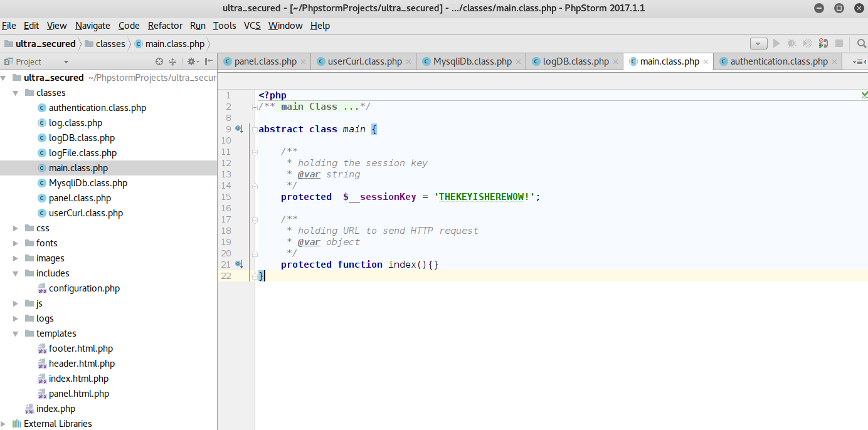Image resolution: width=868 pixels, height=430 pixels.
Task: Expand the css folder
Action: (x=16, y=228)
